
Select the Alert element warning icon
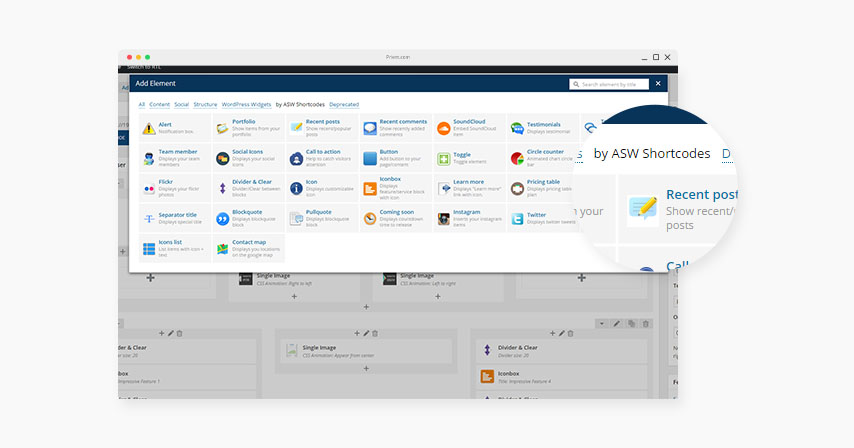(x=149, y=128)
